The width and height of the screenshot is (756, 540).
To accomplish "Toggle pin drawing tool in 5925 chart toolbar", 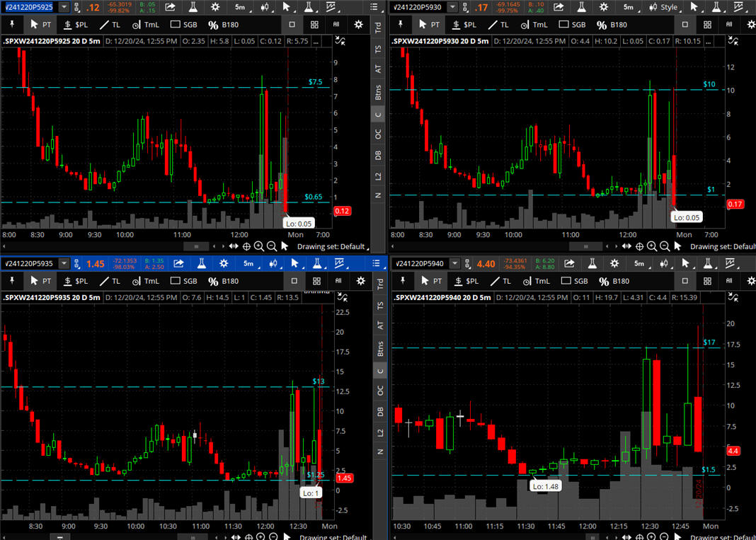I will click(x=11, y=24).
